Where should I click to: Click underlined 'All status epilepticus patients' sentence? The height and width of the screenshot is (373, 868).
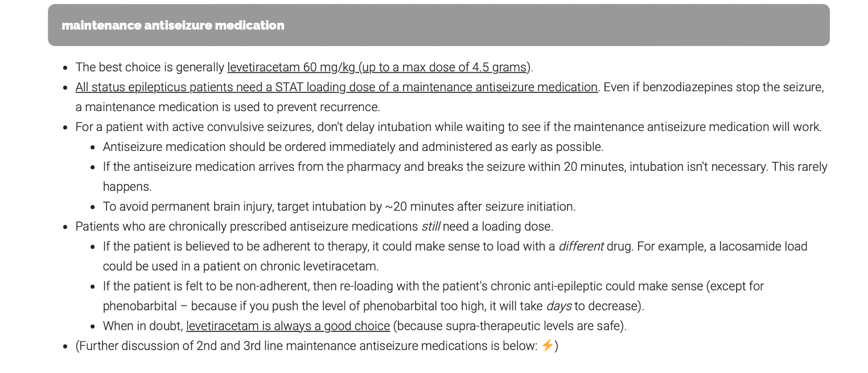(336, 87)
